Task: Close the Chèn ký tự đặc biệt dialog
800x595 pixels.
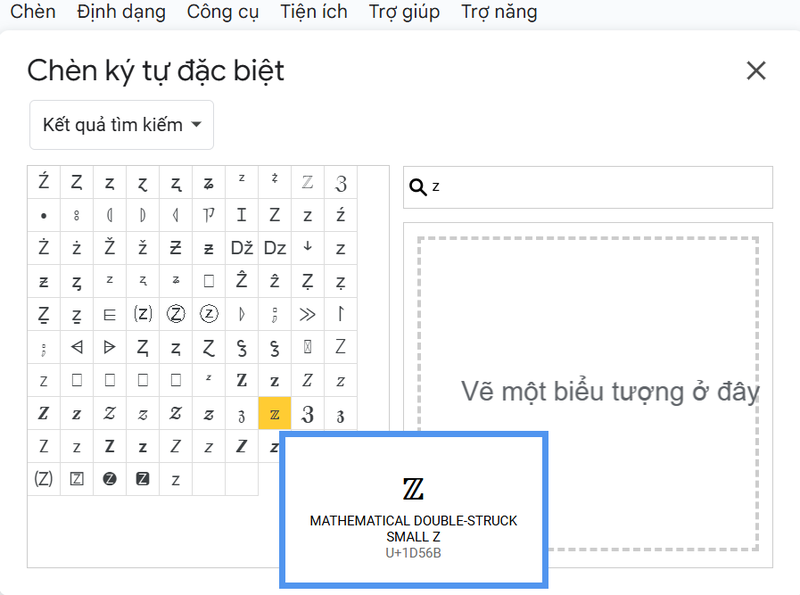Action: tap(756, 70)
